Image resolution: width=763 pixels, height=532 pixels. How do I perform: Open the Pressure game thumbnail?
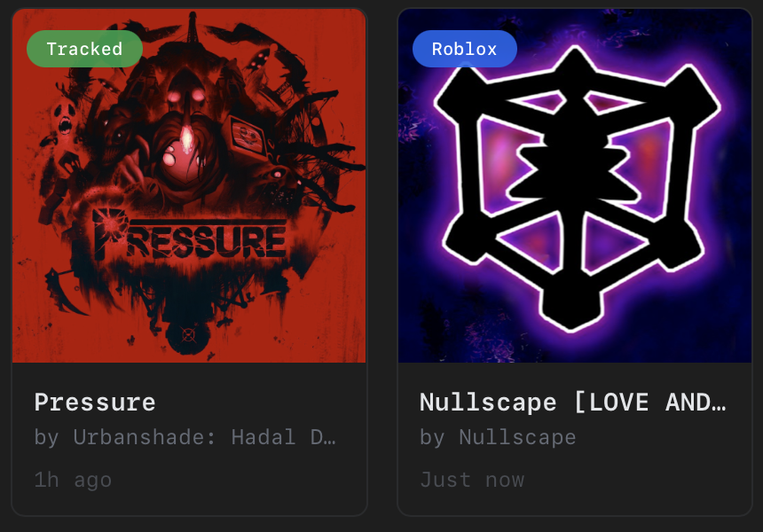click(189, 186)
